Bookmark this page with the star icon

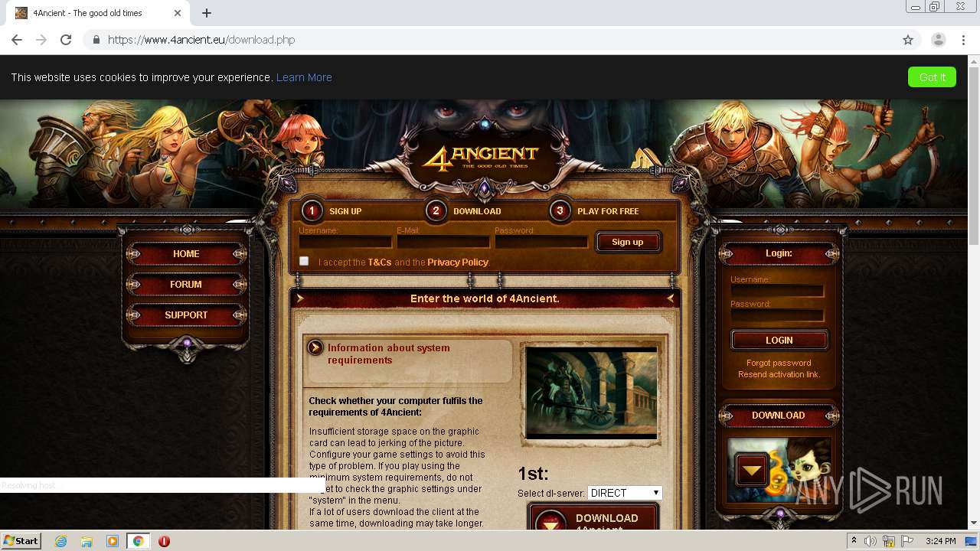coord(908,40)
